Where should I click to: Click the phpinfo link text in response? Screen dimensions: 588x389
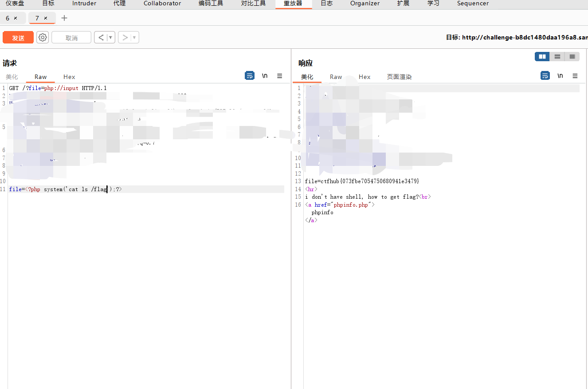(x=322, y=212)
